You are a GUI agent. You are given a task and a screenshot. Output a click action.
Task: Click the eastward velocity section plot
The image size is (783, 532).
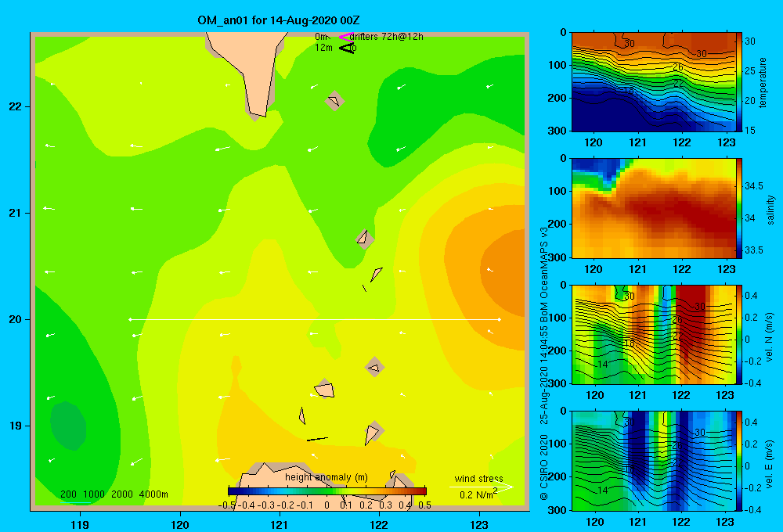pyautogui.click(x=654, y=461)
